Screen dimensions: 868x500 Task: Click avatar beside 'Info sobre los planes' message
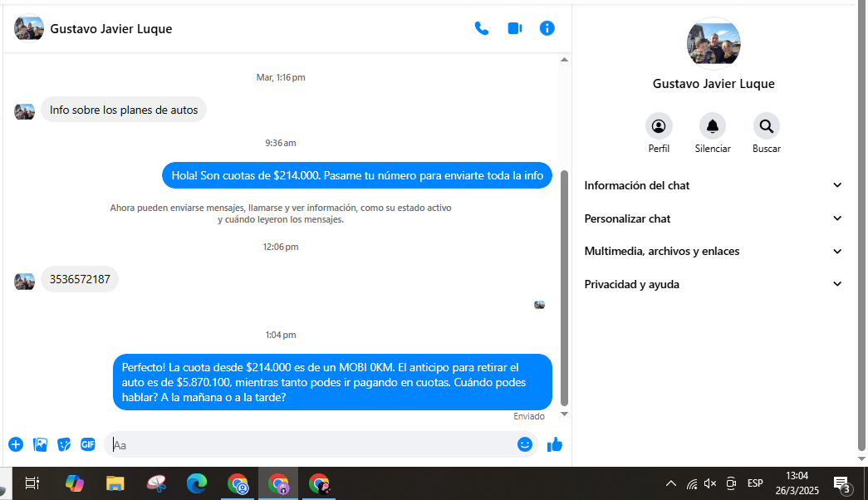coord(24,112)
